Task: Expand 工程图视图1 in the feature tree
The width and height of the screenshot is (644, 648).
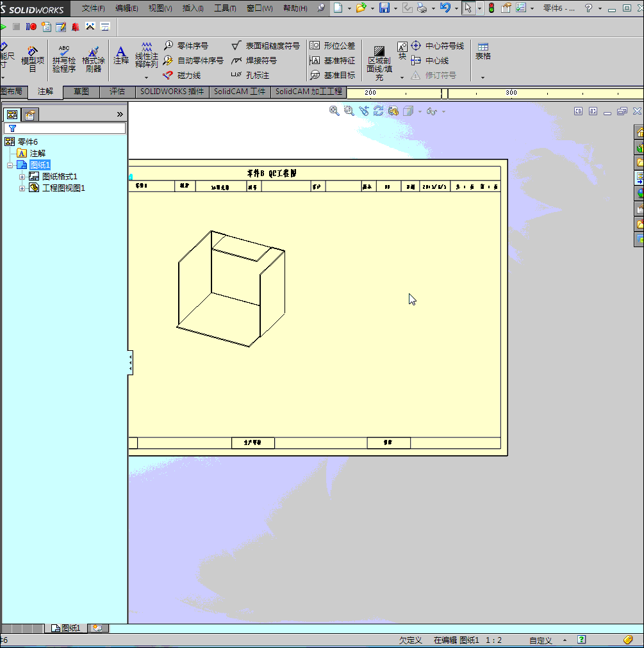Action: click(21, 188)
